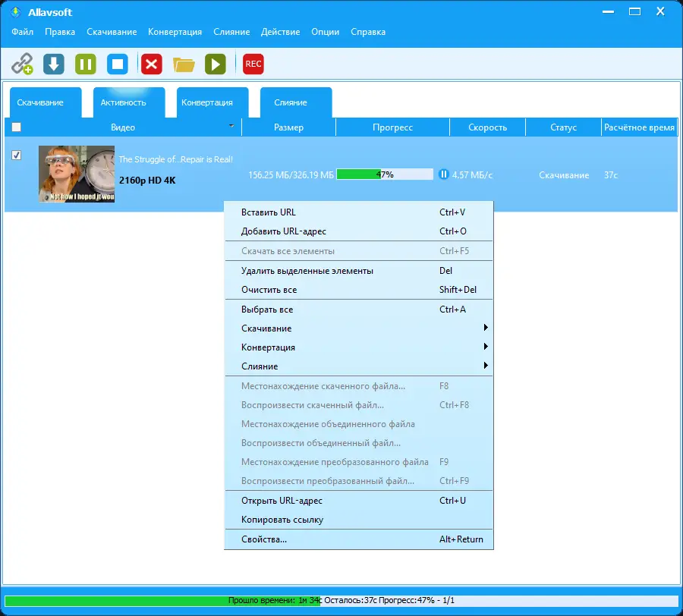
Task: Click the Allavsoft logo in title bar
Action: point(16,12)
